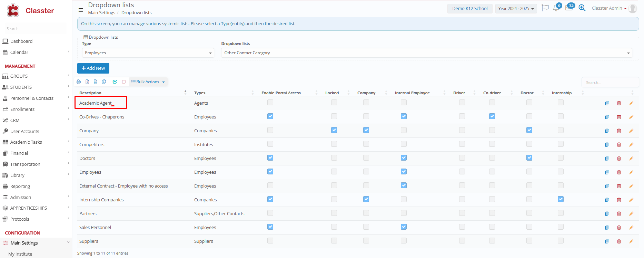Open the Financial sidebar menu
The image size is (644, 258).
pyautogui.click(x=19, y=153)
